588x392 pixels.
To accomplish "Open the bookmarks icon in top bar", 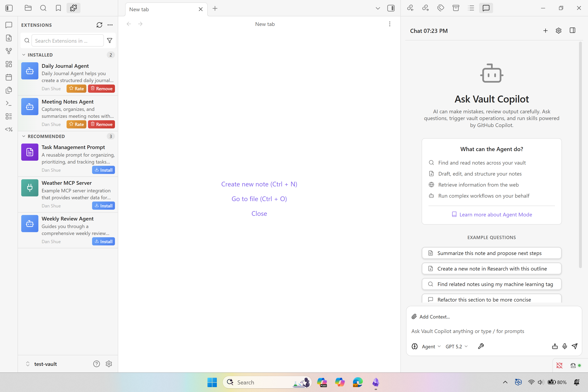I will pos(58,8).
